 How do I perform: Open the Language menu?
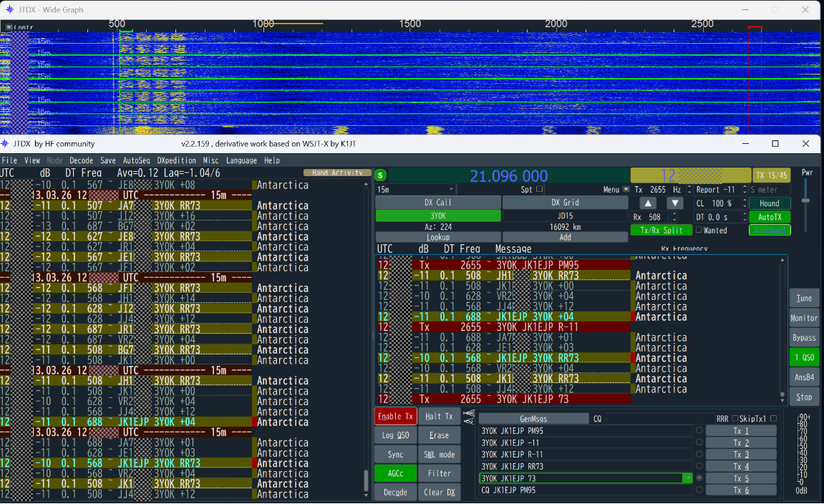coord(241,160)
